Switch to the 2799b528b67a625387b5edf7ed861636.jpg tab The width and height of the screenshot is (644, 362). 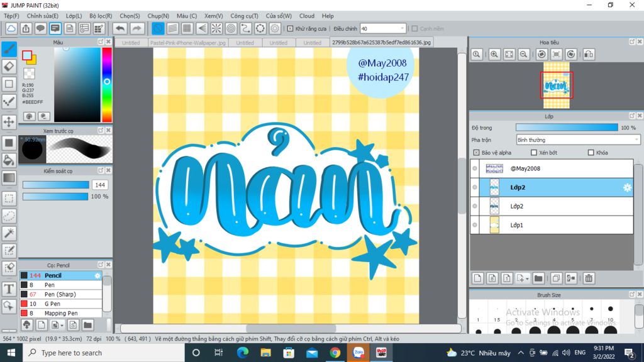pos(382,42)
